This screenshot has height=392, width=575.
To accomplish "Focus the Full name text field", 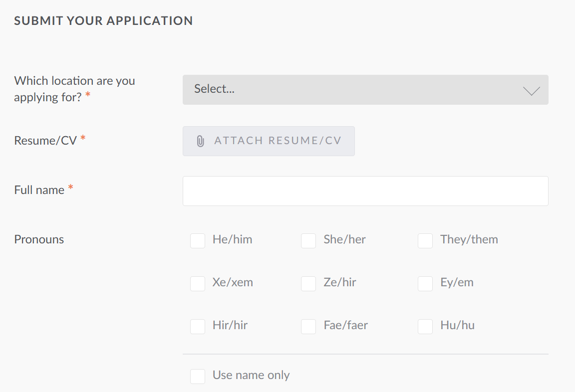I will pyautogui.click(x=365, y=191).
